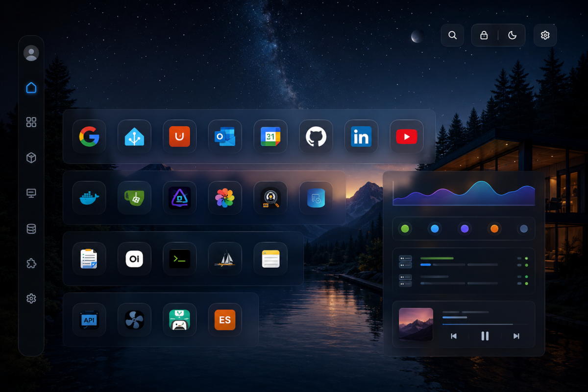588x392 pixels.
Task: Open top-right settings gear
Action: [x=545, y=35]
